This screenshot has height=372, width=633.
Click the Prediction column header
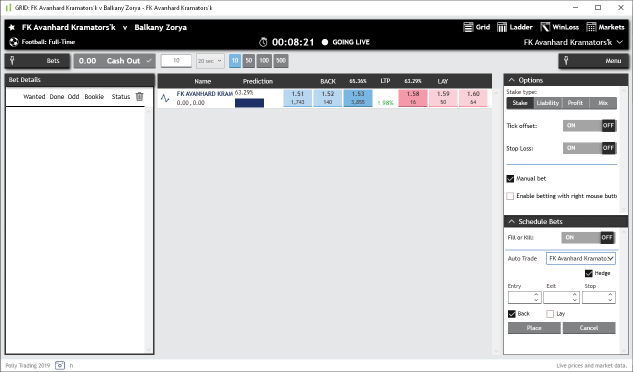point(258,81)
